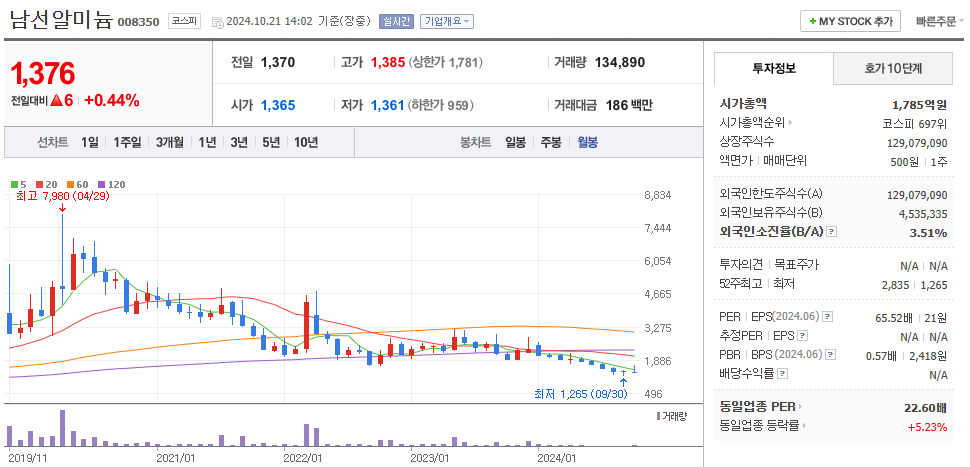Screen dimensions: 970x467
Task: Open help icon next to PER EPS(2024.06)
Action: 828,317
